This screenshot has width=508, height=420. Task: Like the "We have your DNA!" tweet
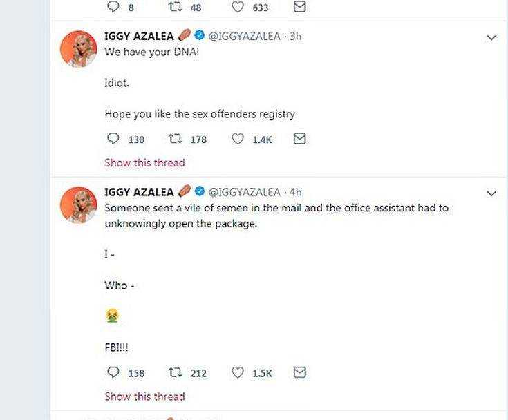click(238, 139)
